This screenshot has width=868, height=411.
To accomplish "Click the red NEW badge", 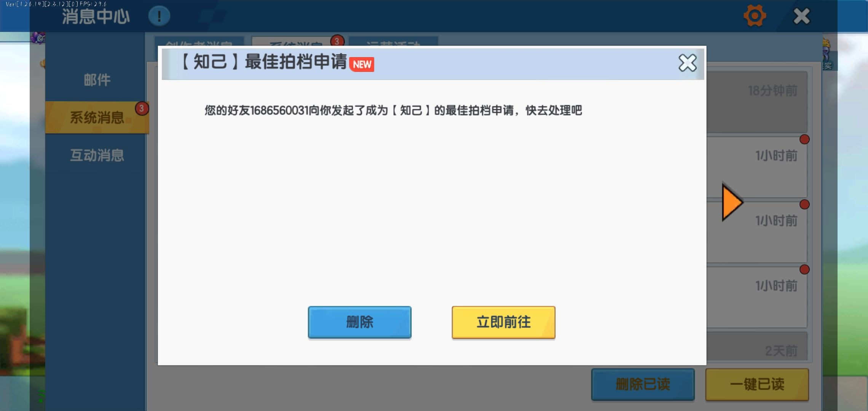I will [x=362, y=64].
